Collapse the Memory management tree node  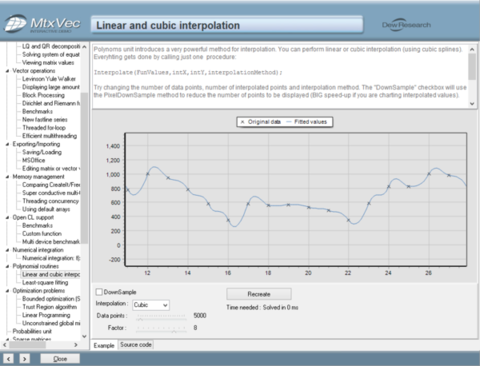tap(7, 177)
